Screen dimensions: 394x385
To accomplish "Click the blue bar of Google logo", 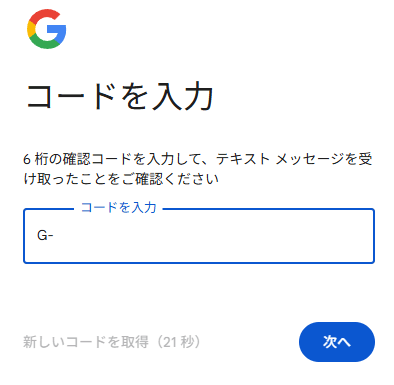I will 57,32.
